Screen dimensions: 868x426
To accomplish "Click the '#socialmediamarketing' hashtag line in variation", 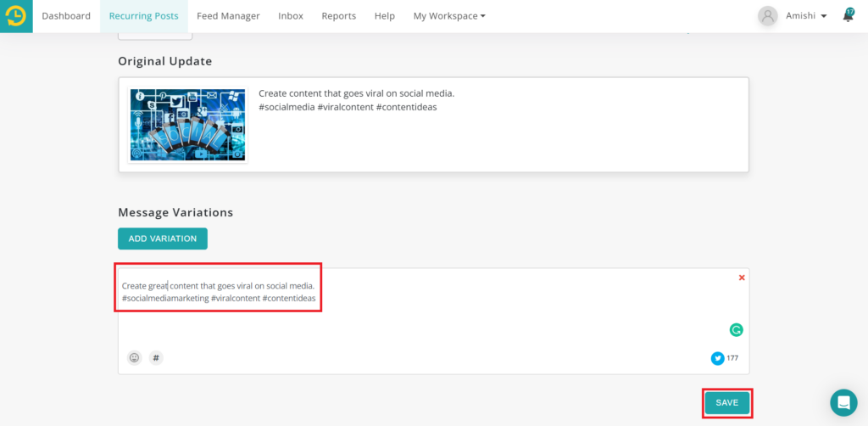I will click(x=219, y=299).
